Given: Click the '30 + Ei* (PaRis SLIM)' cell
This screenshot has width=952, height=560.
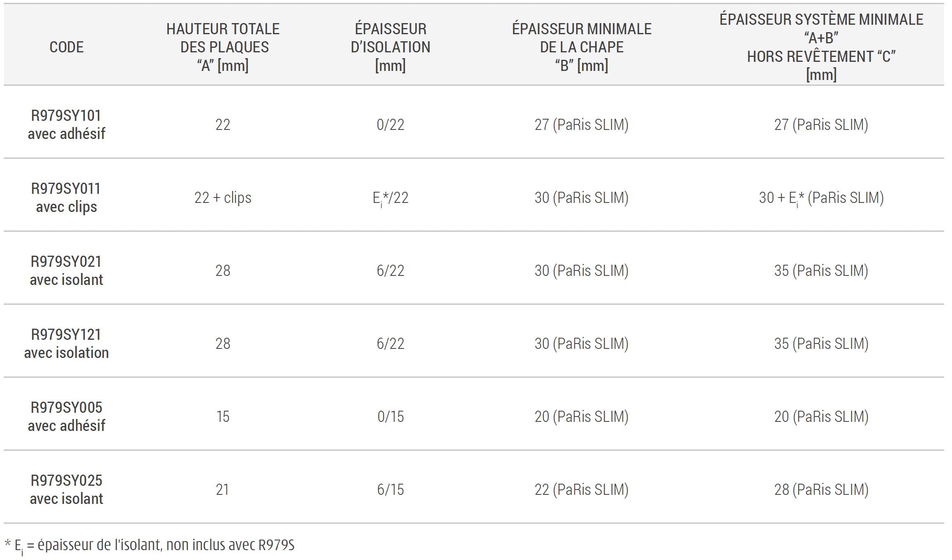Looking at the screenshot, I should pos(821,198).
